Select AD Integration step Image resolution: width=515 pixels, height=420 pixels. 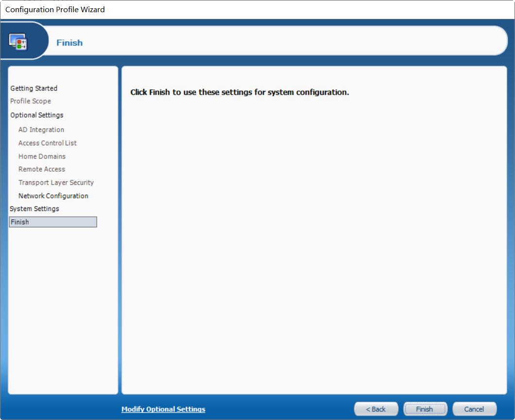coord(41,130)
